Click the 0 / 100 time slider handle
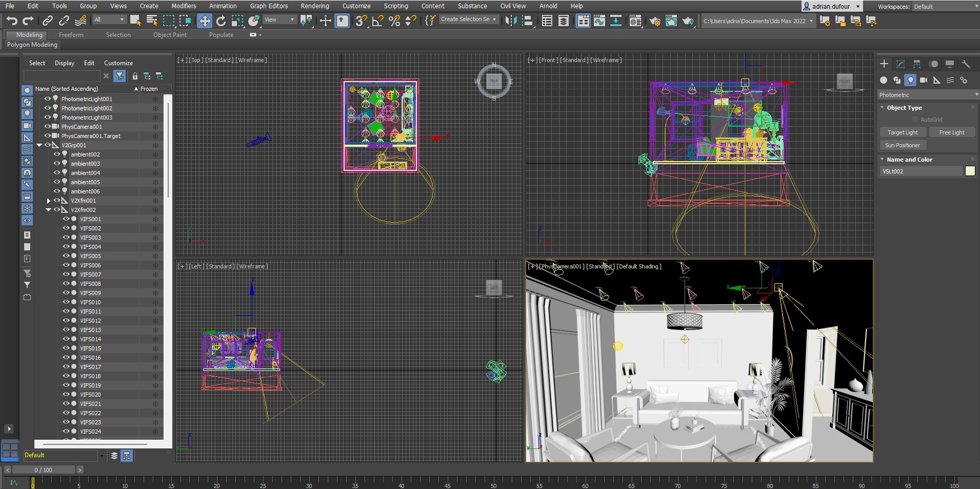 44,470
